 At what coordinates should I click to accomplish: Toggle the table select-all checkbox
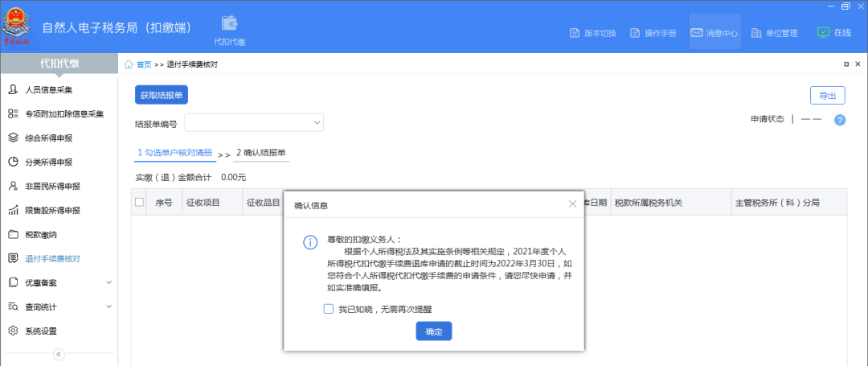point(140,203)
